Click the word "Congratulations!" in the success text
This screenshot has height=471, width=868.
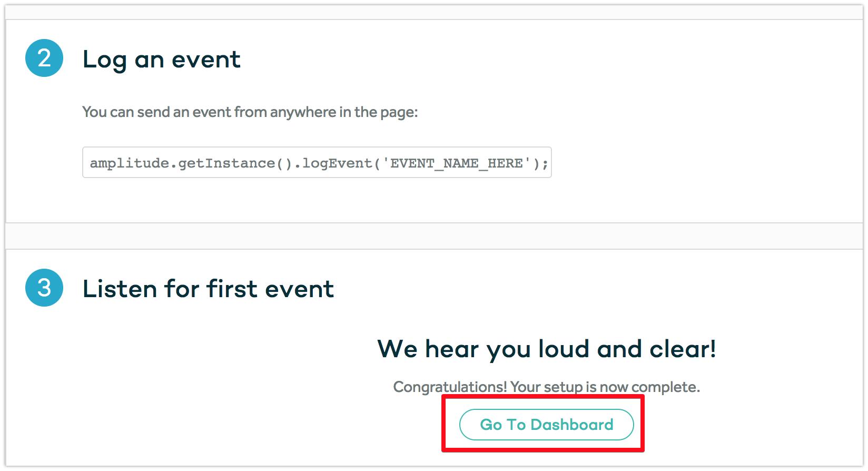[x=450, y=387]
